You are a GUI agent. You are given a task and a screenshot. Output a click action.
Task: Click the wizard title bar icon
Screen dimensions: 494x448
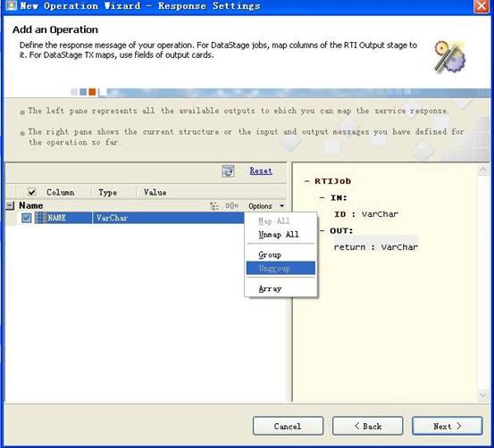(11, 5)
